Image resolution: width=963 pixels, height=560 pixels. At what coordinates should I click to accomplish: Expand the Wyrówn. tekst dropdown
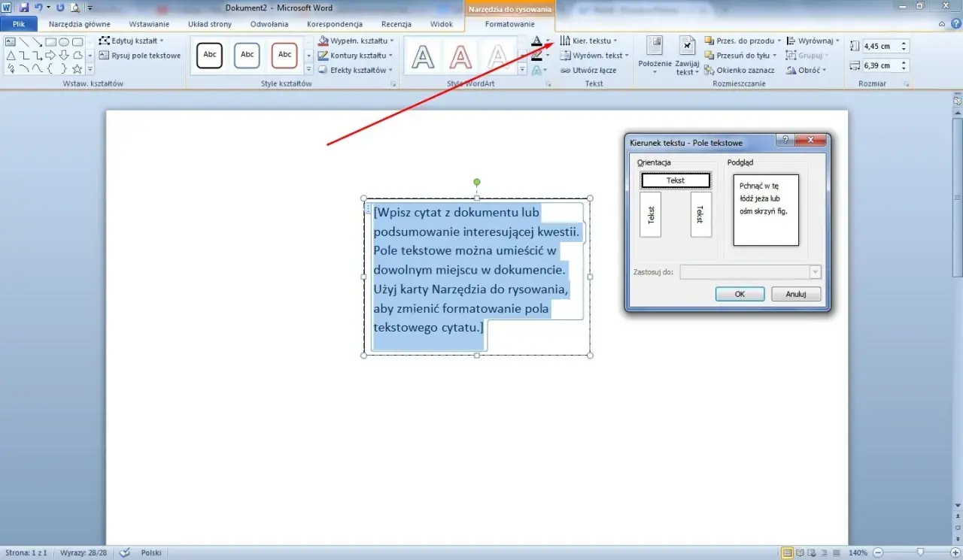(x=627, y=56)
